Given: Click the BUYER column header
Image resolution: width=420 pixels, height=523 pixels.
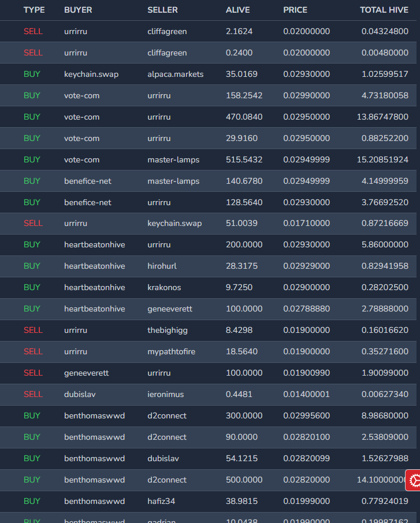Looking at the screenshot, I should pos(78,10).
